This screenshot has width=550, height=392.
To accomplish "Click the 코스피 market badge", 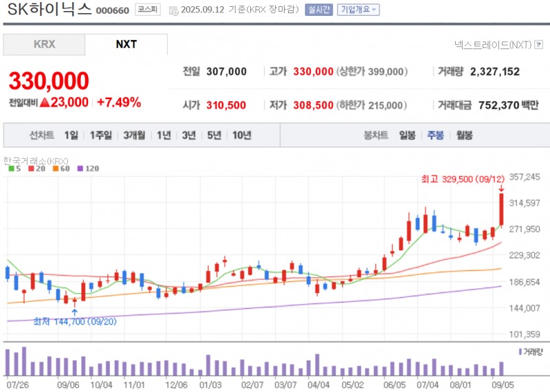I will [x=146, y=10].
